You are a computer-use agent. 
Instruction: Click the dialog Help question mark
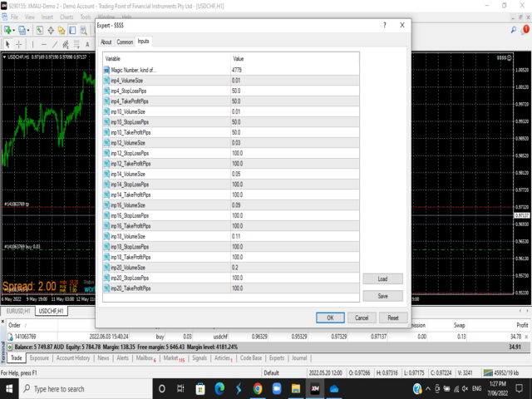[x=384, y=26]
